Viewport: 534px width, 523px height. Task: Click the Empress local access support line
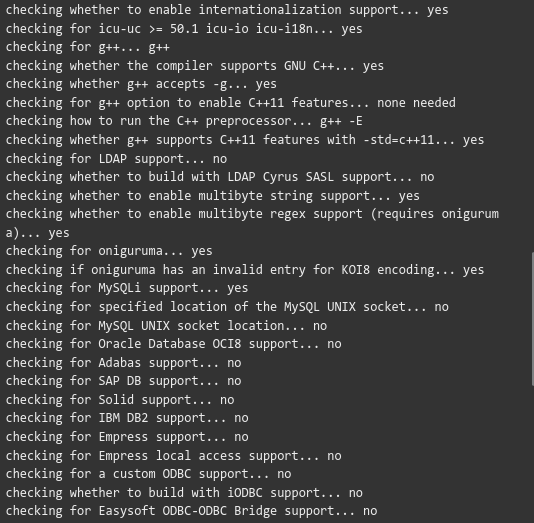pos(173,456)
